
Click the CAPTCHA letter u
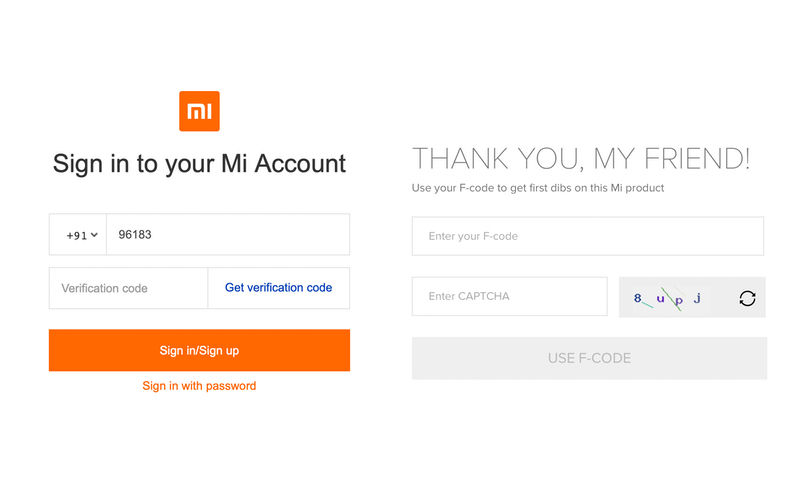point(660,298)
